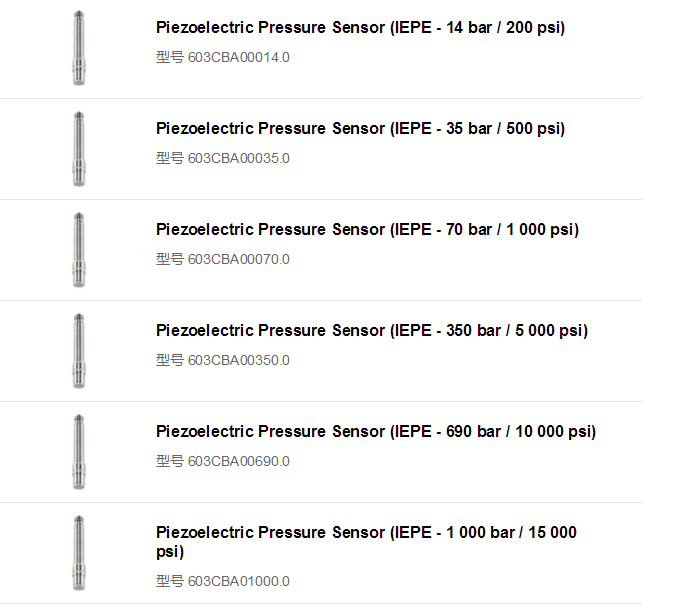Click the 690 bar sensor thumbnail image
This screenshot has height=608, width=697.
click(x=79, y=452)
